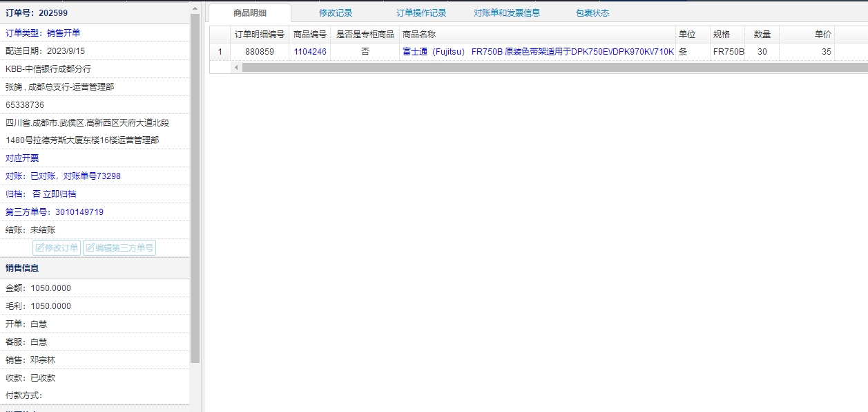The image size is (868, 412).
Task: Click the left panel vertical scrollbar
Action: [x=195, y=187]
